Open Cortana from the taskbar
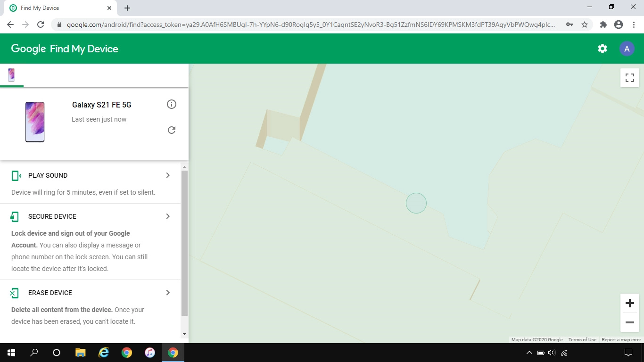This screenshot has width=644, height=362. click(57, 353)
